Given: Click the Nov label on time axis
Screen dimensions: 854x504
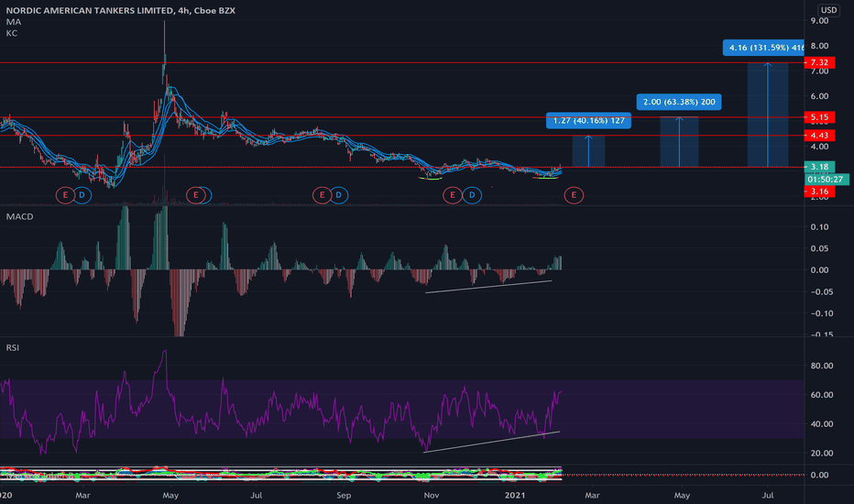Looking at the screenshot, I should point(431,495).
